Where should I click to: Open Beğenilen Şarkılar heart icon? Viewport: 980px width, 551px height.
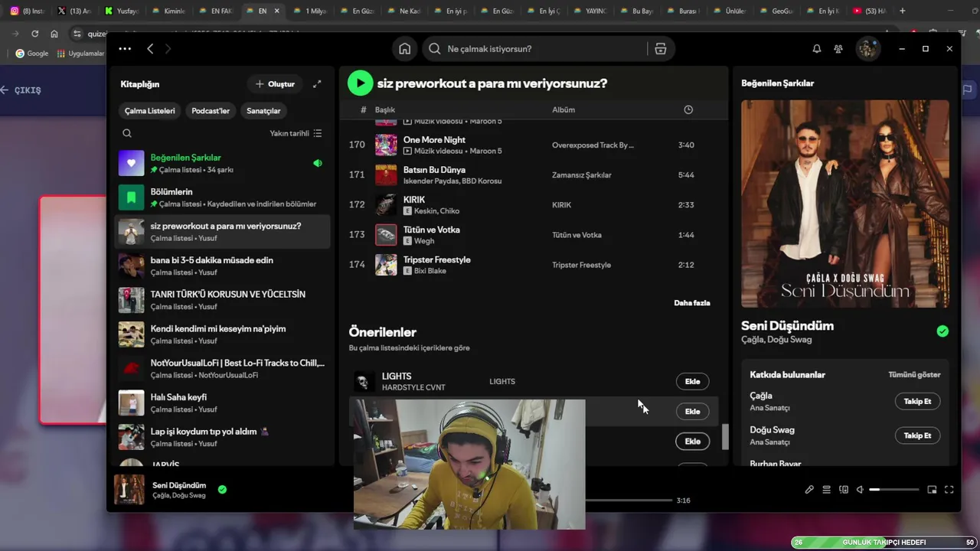131,163
